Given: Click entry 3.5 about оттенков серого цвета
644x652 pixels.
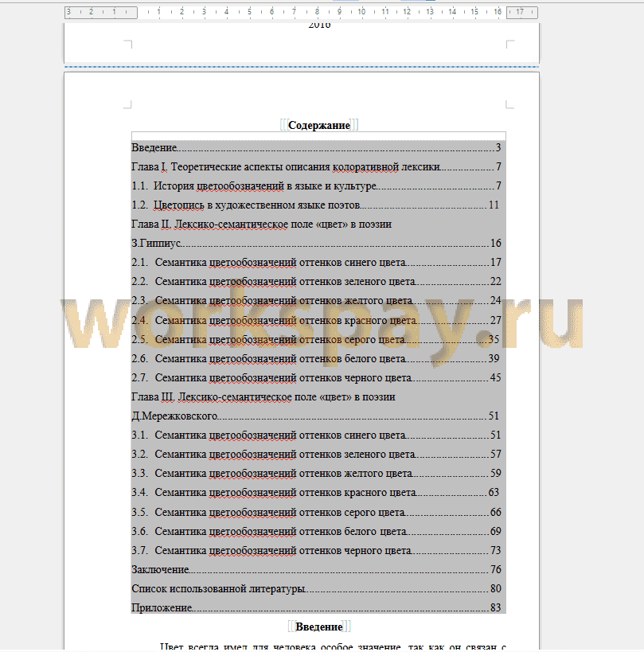Looking at the screenshot, I should pos(316,513).
